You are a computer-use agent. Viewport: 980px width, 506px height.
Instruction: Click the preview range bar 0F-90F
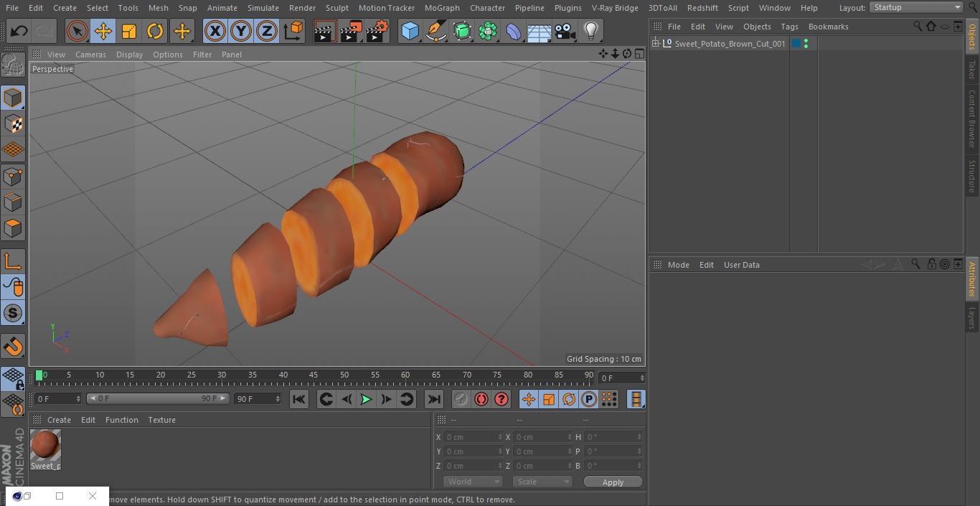(x=158, y=398)
